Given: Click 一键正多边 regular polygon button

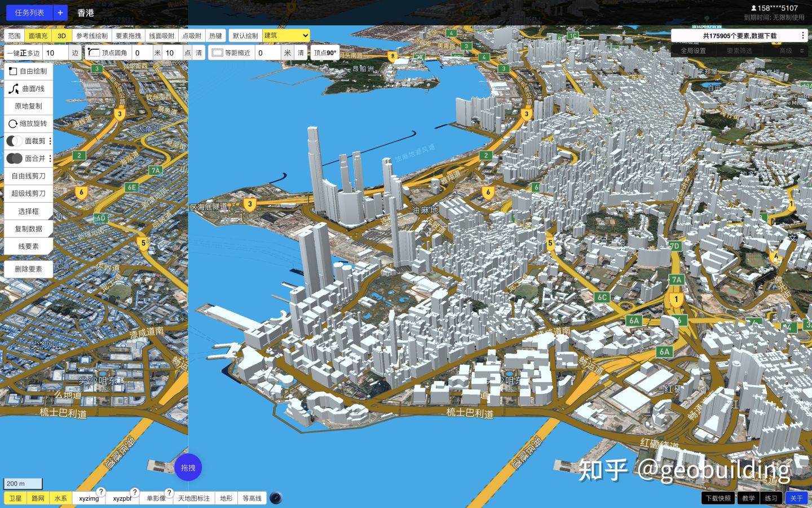Looking at the screenshot, I should tap(24, 53).
